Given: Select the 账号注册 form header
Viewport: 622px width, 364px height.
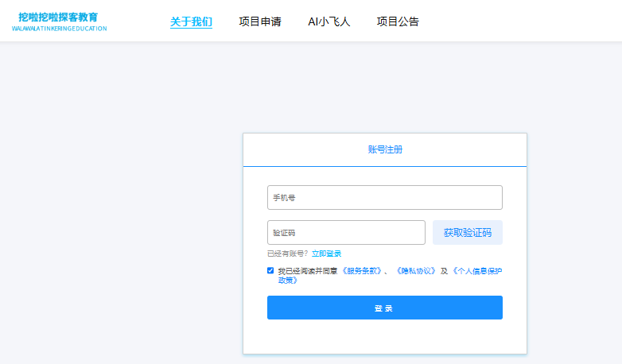Looking at the screenshot, I should click(385, 149).
